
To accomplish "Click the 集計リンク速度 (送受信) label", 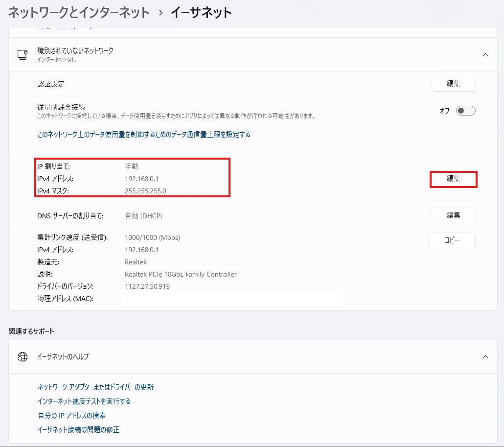I will [x=72, y=237].
